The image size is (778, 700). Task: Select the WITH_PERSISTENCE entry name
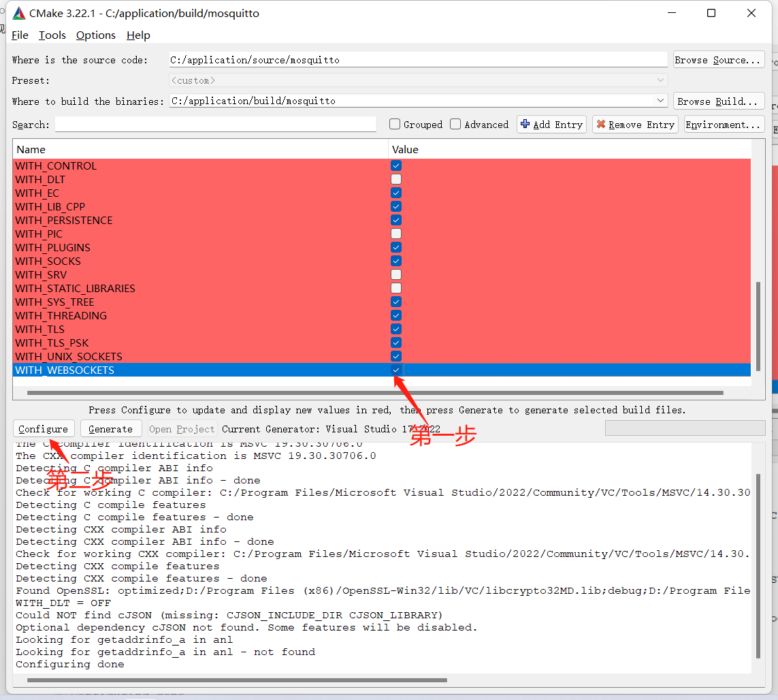64,221
